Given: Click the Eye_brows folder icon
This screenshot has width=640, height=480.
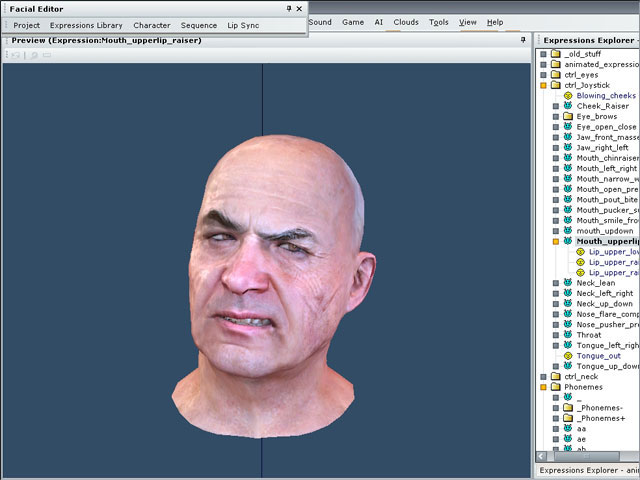Looking at the screenshot, I should 567,116.
